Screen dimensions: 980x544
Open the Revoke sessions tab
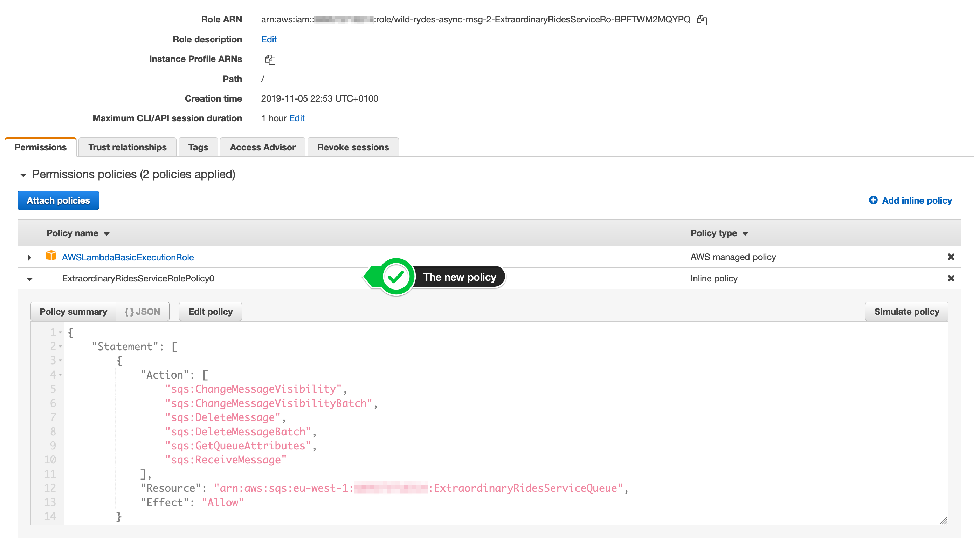click(x=353, y=147)
